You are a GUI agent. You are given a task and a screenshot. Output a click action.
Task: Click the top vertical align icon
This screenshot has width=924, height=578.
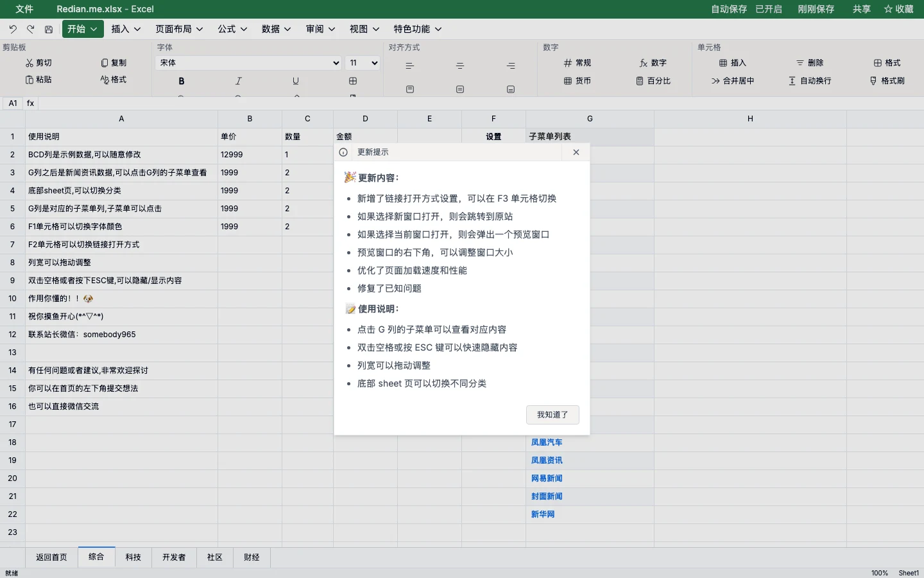(x=410, y=89)
